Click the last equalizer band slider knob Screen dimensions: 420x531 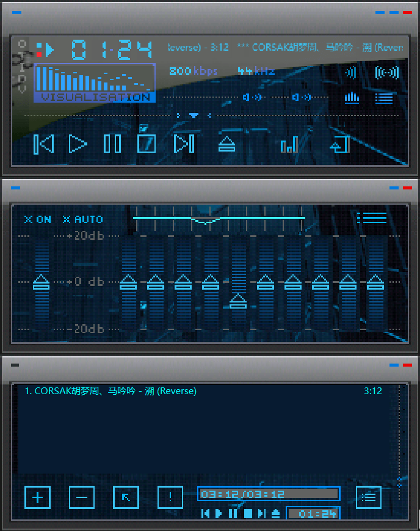click(375, 282)
